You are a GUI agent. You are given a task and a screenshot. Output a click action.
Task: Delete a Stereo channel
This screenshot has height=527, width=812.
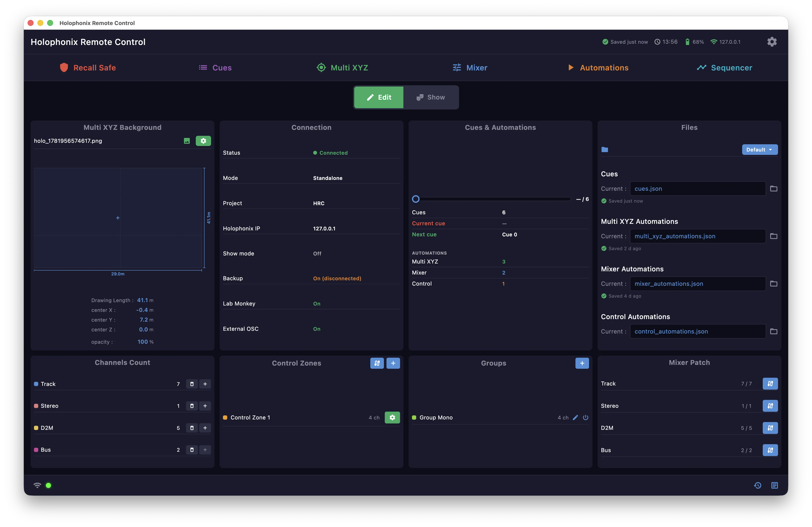pyautogui.click(x=192, y=406)
